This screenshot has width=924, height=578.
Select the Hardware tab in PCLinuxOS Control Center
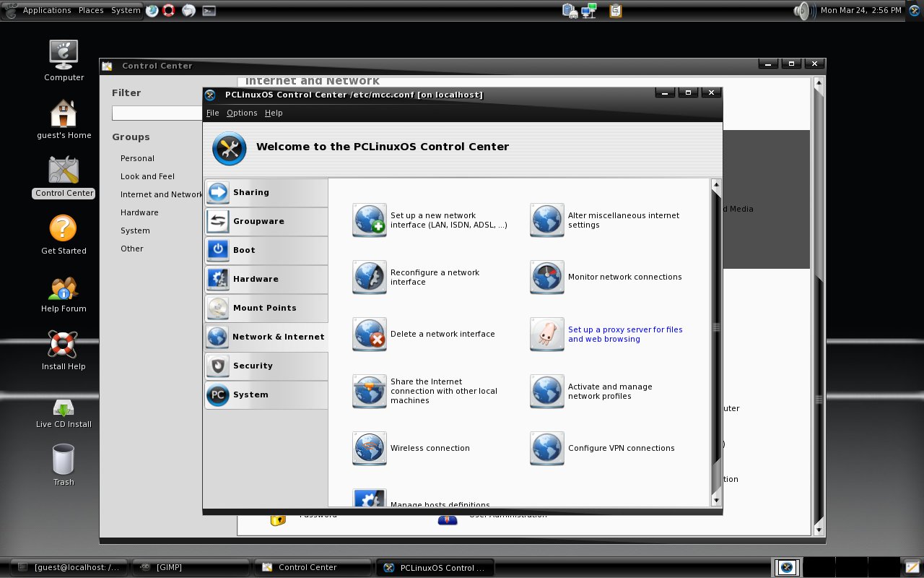pos(266,280)
